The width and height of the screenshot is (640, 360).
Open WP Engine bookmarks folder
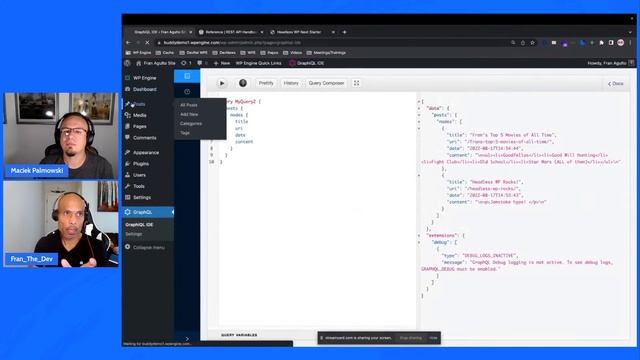[x=138, y=53]
